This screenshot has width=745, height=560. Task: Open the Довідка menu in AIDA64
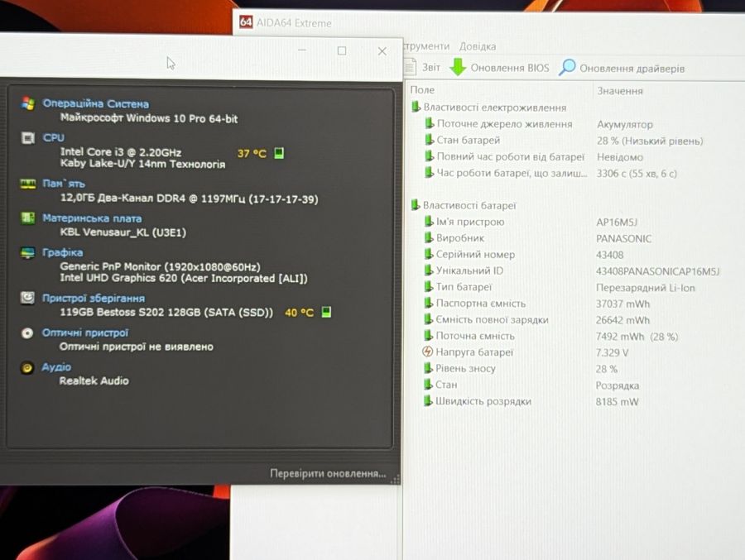[x=478, y=46]
